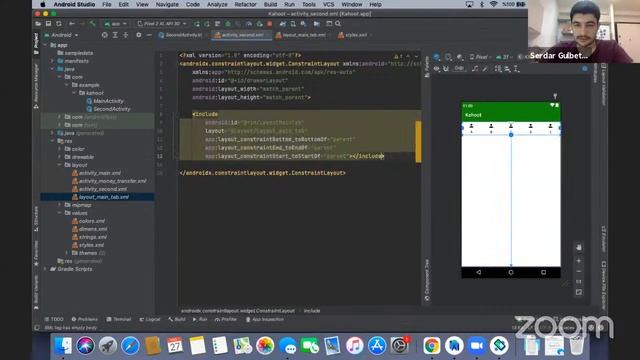
Task: Open the Pixel device dropdown in design toolbar
Action: point(480,57)
